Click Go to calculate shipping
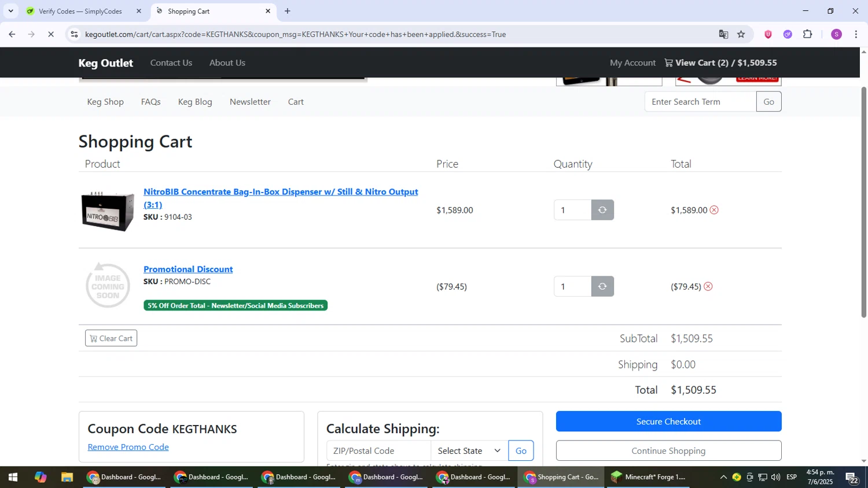The image size is (868, 488). click(521, 450)
